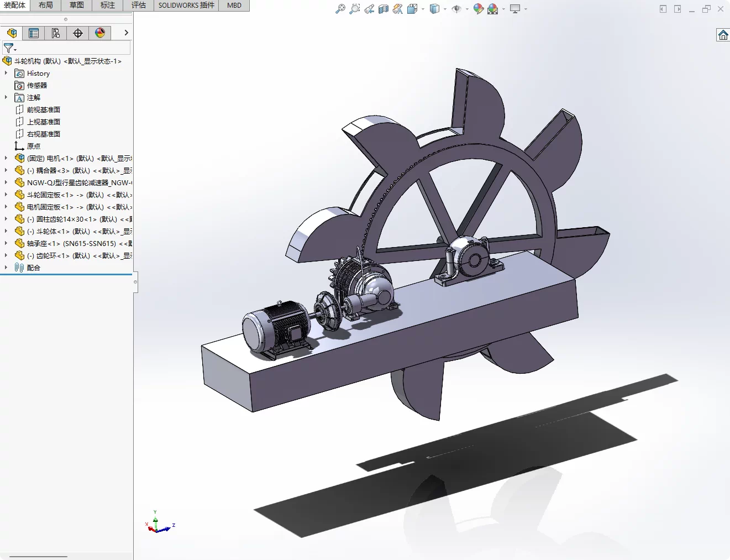Screen dimensions: 730x560
Task: Select the 上视基准面 plane
Action: (38, 122)
